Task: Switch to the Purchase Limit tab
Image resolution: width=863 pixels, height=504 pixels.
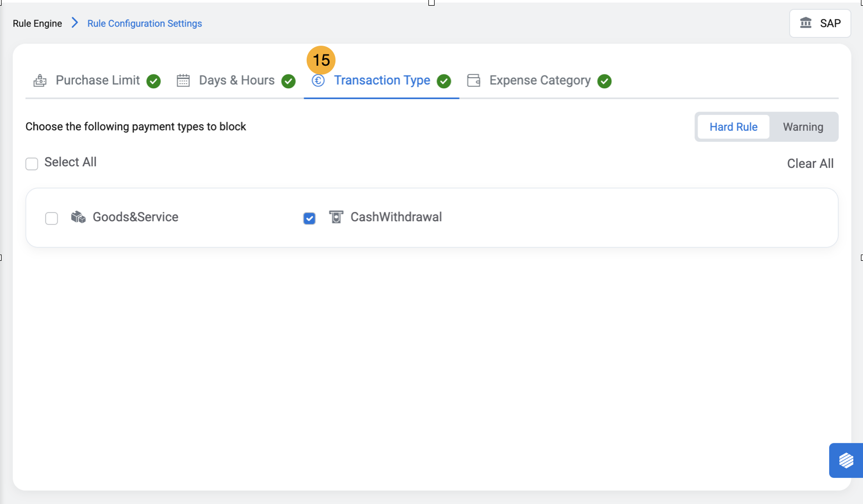Action: pos(98,81)
